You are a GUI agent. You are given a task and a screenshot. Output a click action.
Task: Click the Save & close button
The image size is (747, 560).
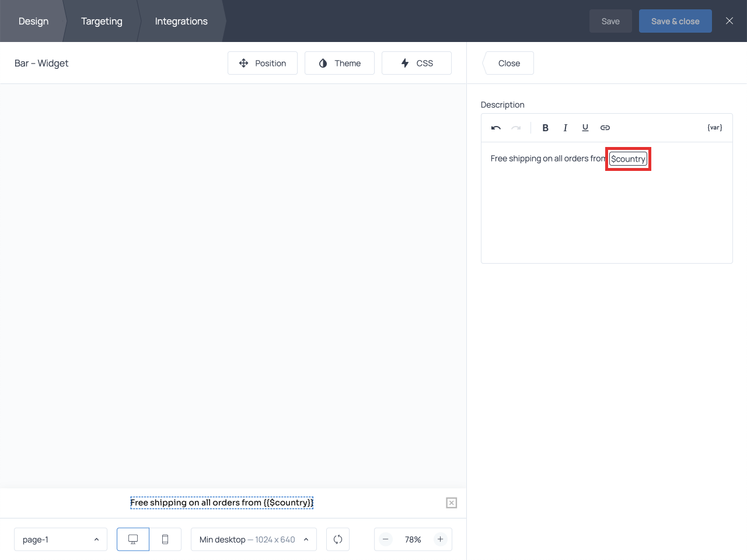675,21
